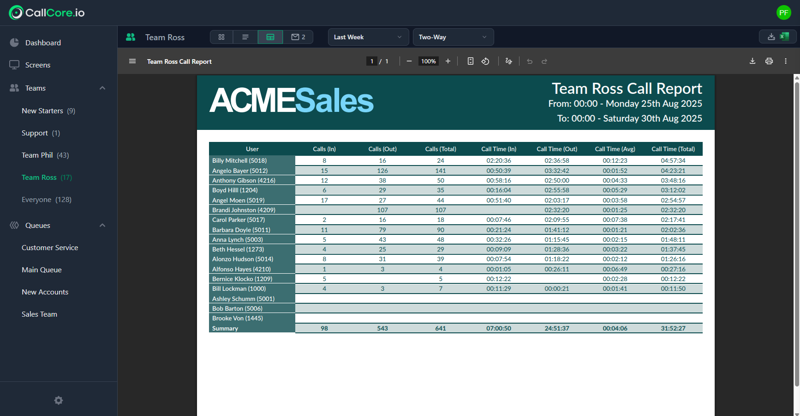Zoom in the report with plus icon

click(447, 61)
